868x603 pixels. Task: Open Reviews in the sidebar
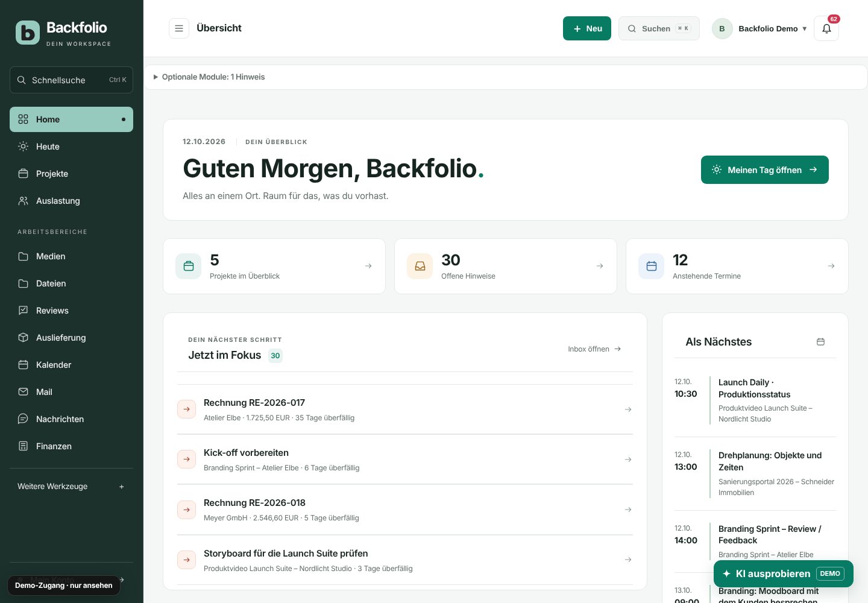click(x=71, y=311)
